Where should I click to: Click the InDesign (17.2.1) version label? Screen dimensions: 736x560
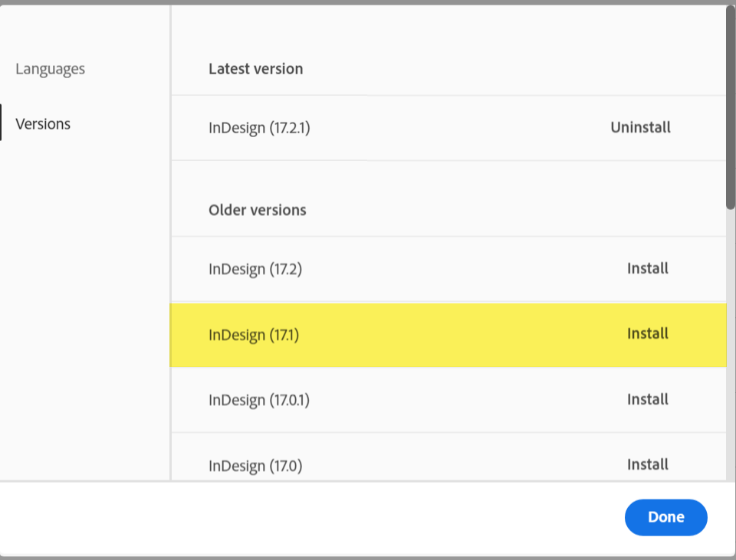[x=259, y=127]
